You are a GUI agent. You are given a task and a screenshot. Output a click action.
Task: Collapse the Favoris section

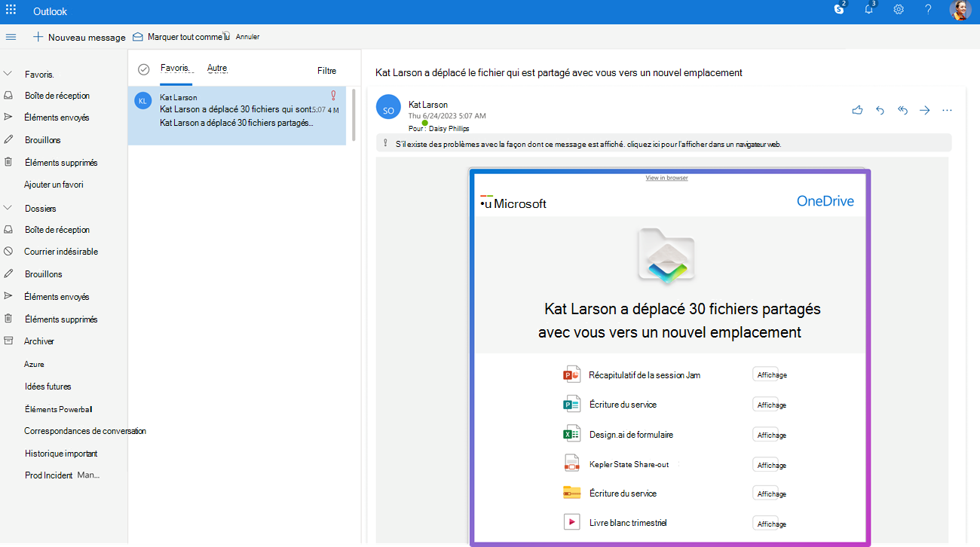[x=8, y=74]
